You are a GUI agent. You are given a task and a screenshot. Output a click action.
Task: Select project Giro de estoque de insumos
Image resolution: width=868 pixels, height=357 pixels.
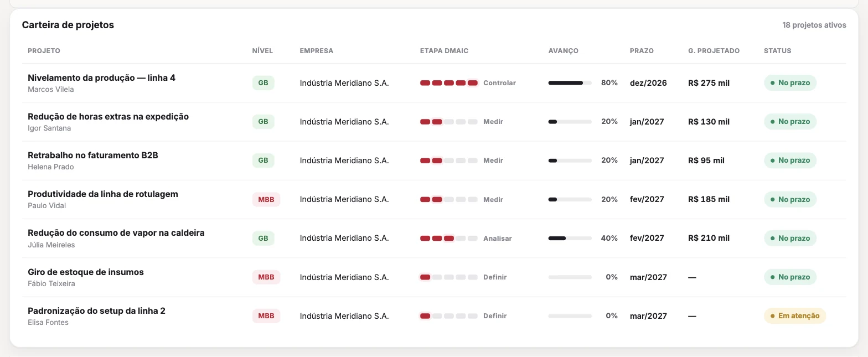pos(86,272)
